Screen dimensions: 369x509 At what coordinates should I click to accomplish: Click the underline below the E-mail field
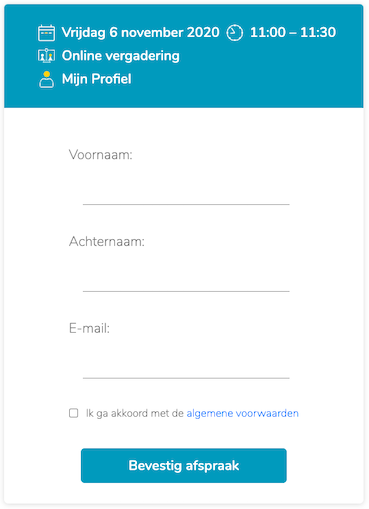(x=186, y=378)
